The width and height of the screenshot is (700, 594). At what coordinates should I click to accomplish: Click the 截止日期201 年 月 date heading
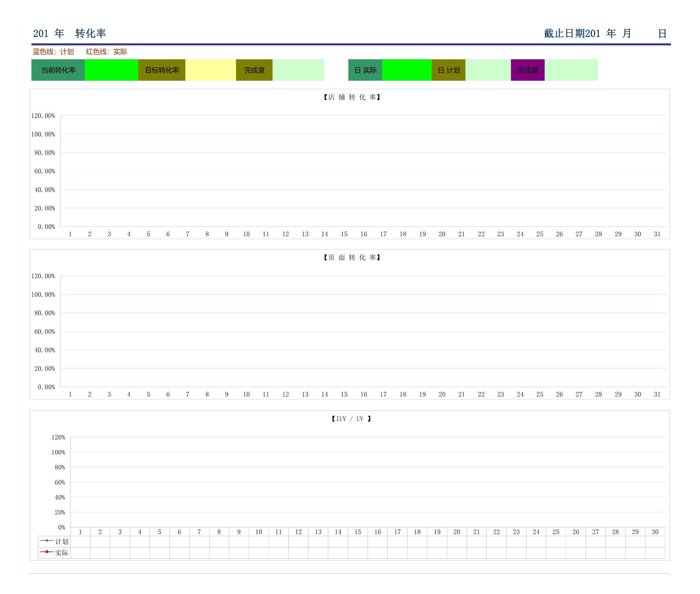tap(587, 33)
